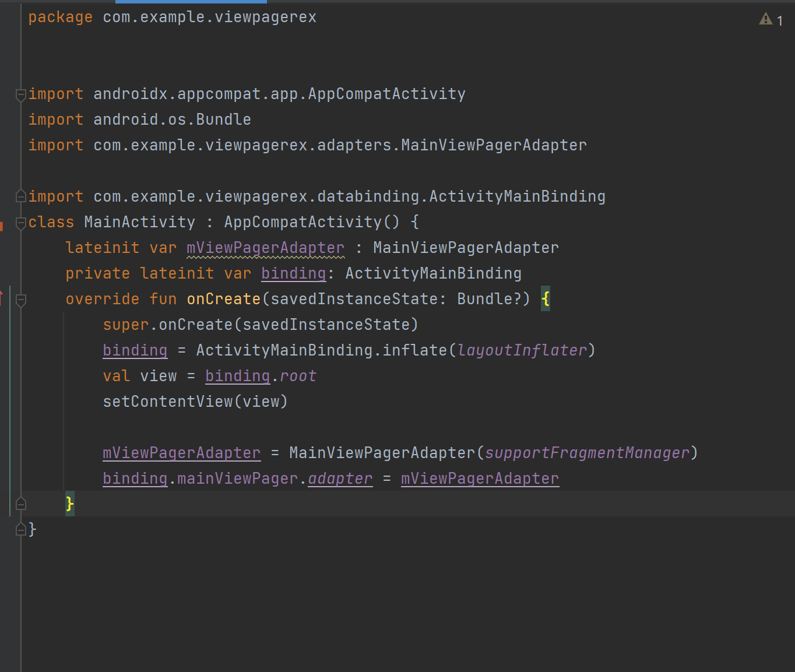Click the highlighted opening brace of onCreate

pyautogui.click(x=546, y=299)
